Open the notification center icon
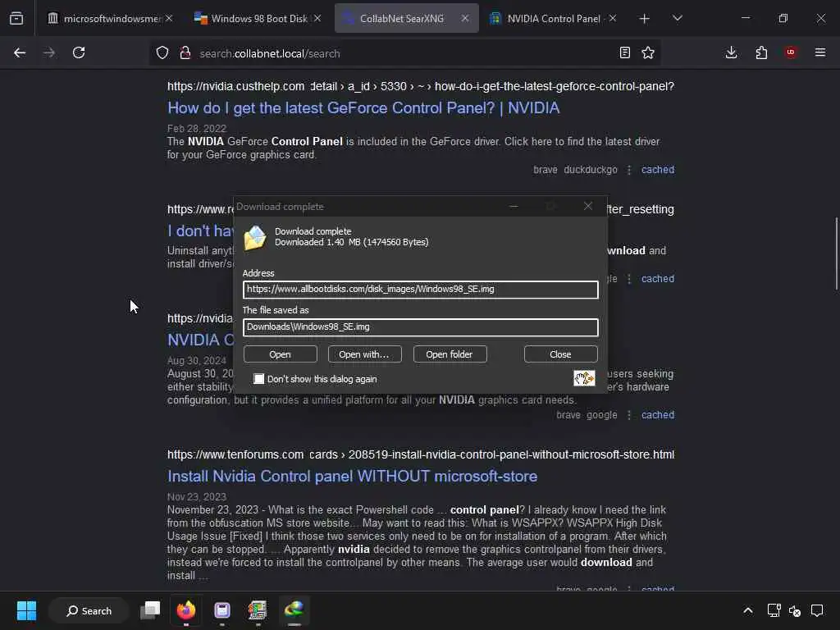 [817, 610]
